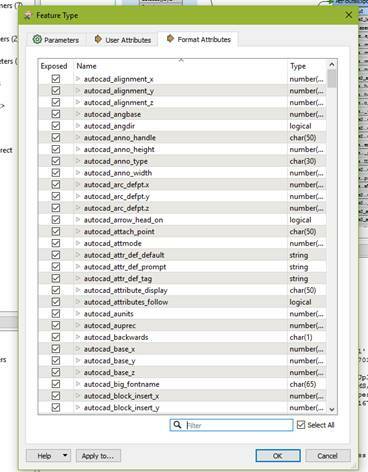
Task: Click the gear icon on Parameters tab
Action: [x=37, y=40]
